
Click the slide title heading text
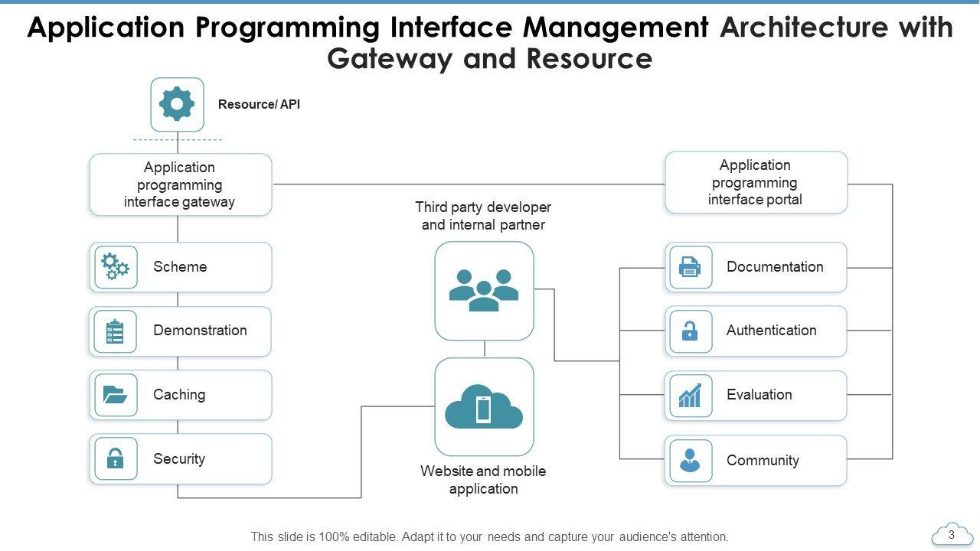[490, 43]
